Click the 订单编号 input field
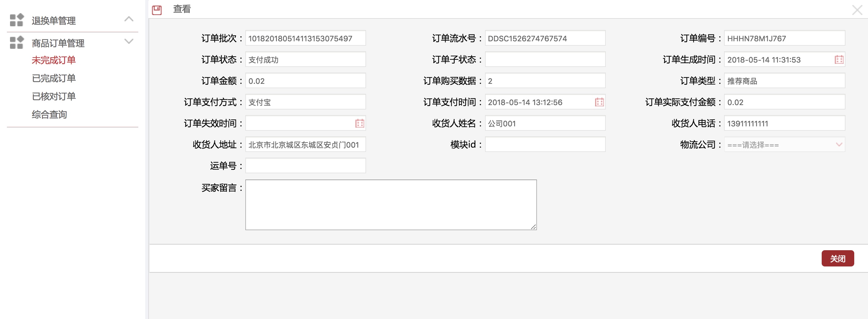This screenshot has width=868, height=319. point(784,38)
